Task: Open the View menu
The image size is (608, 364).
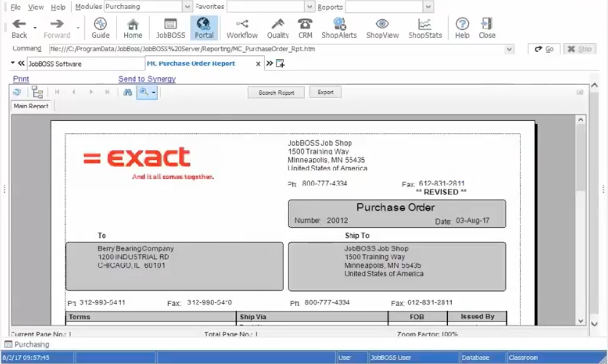Action: 36,7
